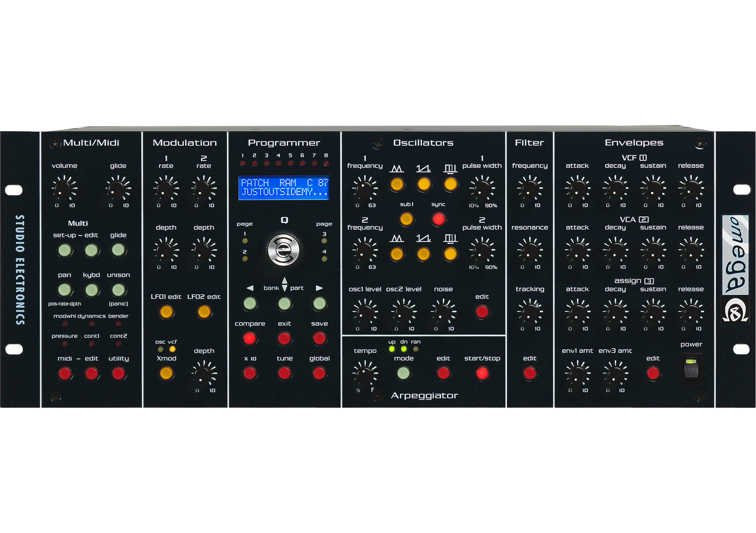The height and width of the screenshot is (533, 756).
Task: Click the right arrow part button
Action: point(319,303)
